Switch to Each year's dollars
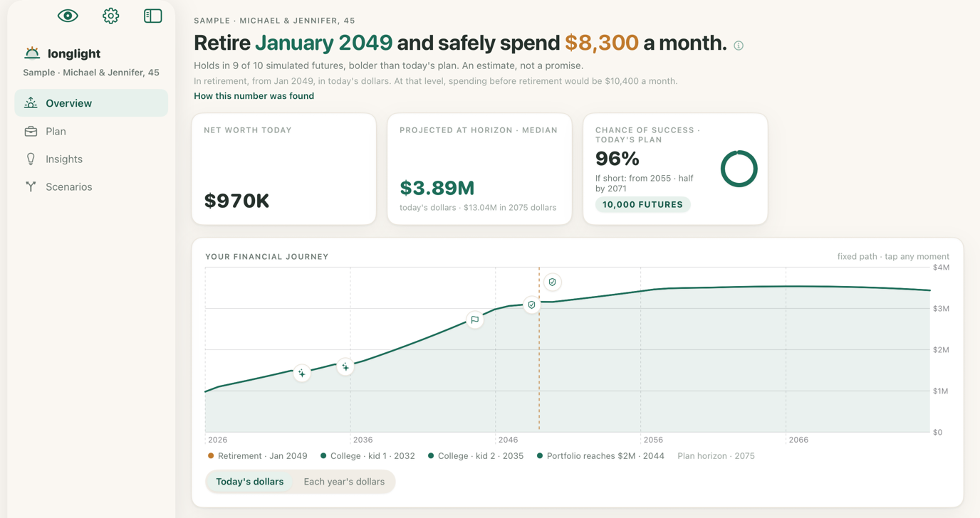980x518 pixels. pos(344,482)
